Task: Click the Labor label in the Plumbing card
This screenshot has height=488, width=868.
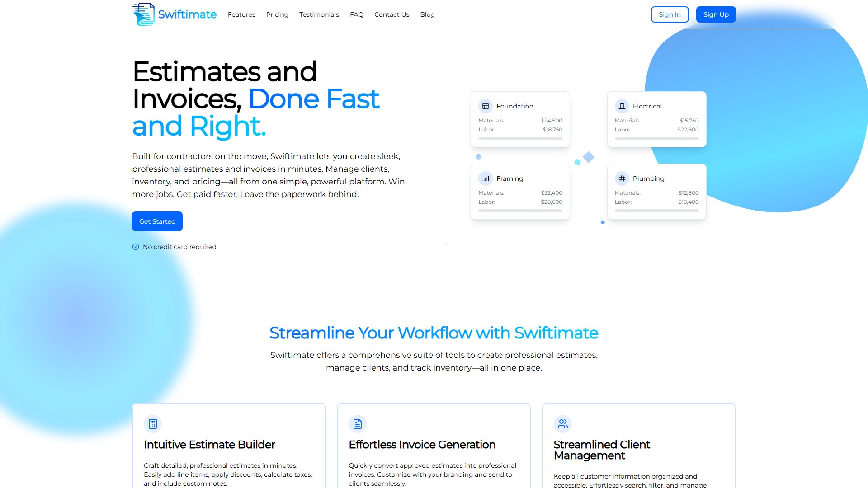Action: [623, 202]
